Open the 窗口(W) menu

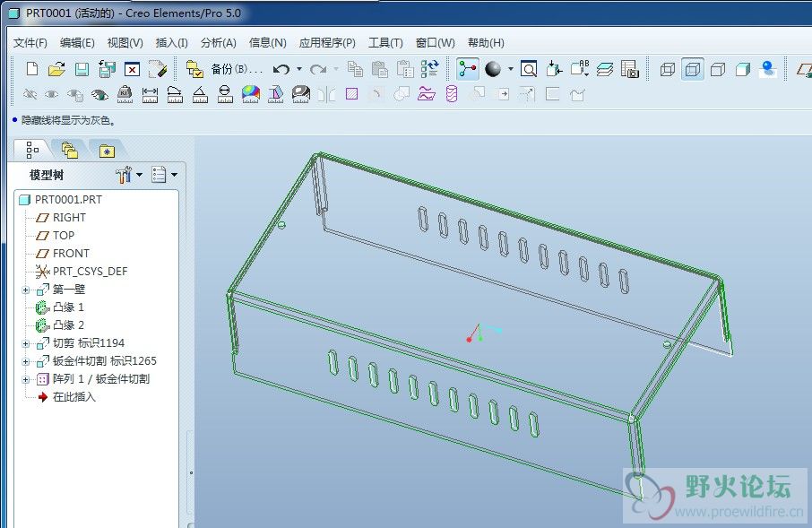(x=435, y=42)
